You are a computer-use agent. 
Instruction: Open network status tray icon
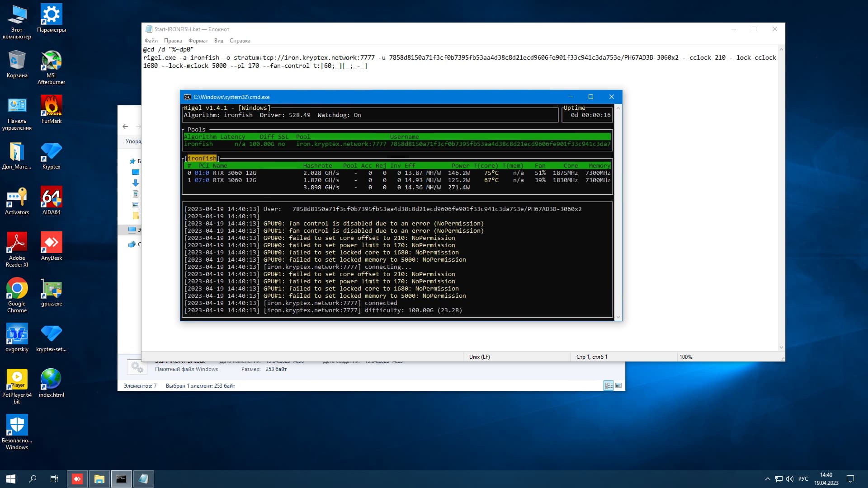tap(779, 479)
